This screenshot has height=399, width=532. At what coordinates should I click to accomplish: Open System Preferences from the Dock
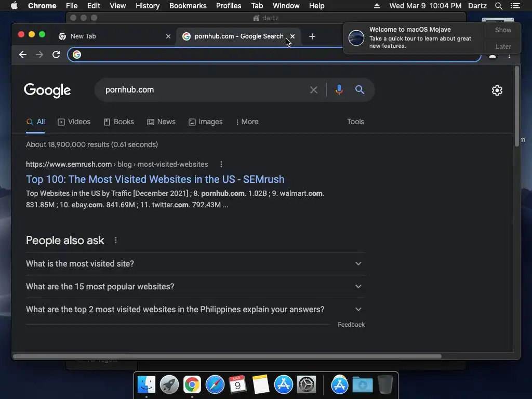pyautogui.click(x=307, y=385)
